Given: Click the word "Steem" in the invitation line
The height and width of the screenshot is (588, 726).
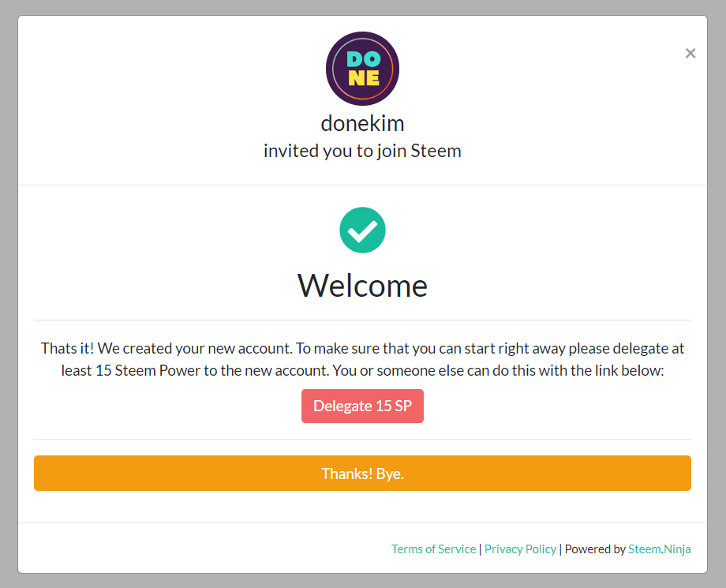Looking at the screenshot, I should [x=436, y=151].
